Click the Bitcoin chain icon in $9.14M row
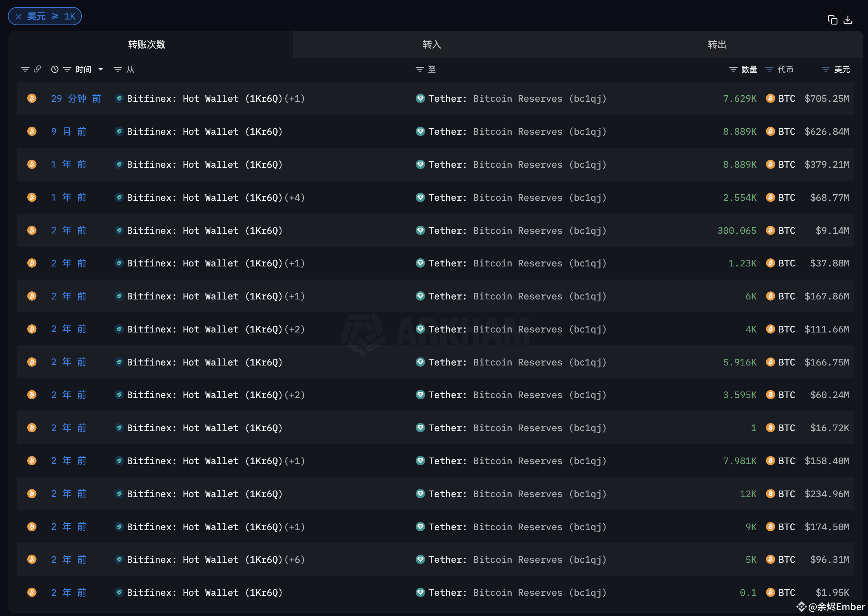The width and height of the screenshot is (868, 616). 32,230
